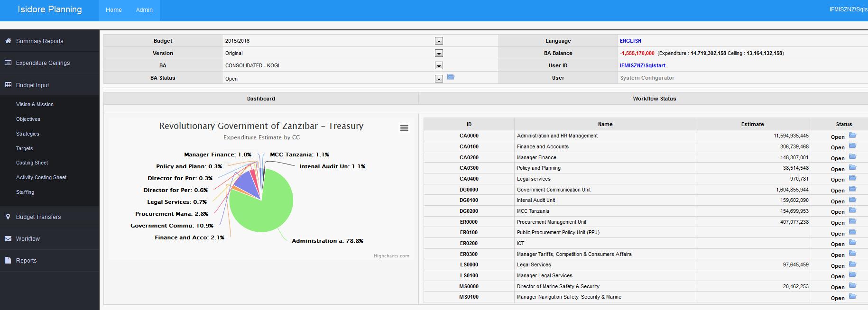868x310 pixels.
Task: Open folder icon for MS0100 Navigation Safety row
Action: (852, 296)
